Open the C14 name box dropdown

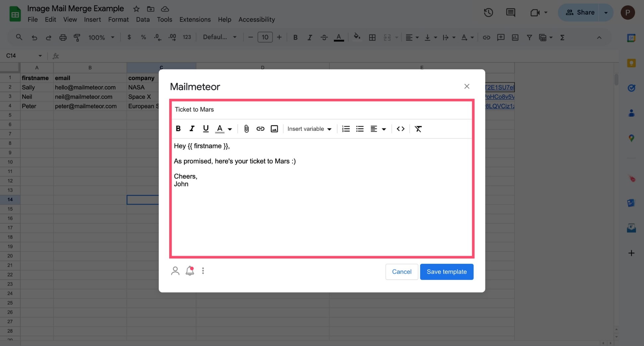40,56
